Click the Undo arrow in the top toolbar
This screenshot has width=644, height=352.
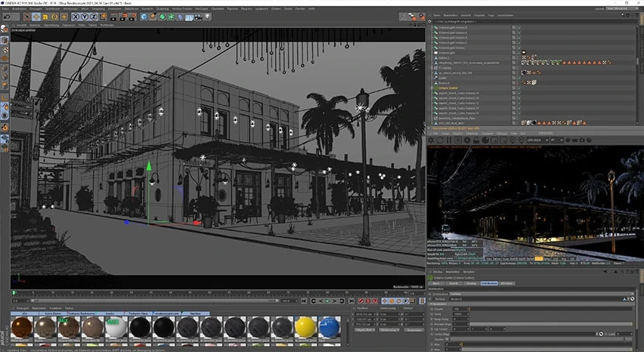[x=7, y=17]
